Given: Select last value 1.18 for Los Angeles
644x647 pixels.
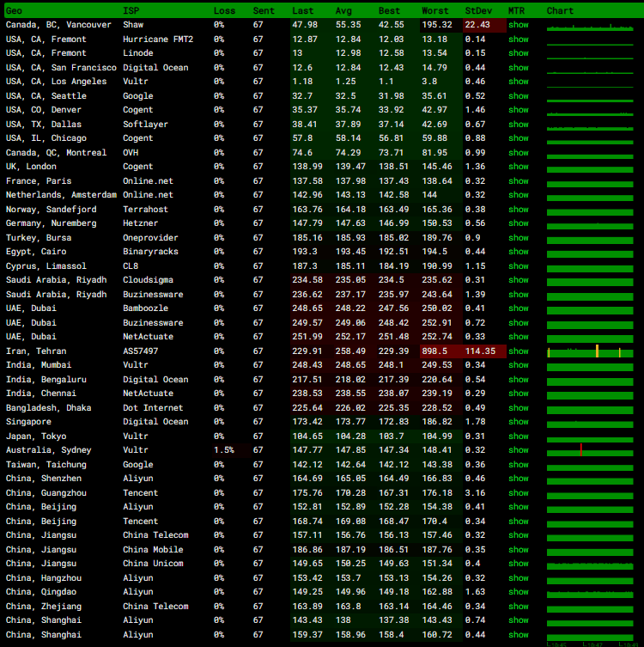Looking at the screenshot, I should [x=302, y=82].
